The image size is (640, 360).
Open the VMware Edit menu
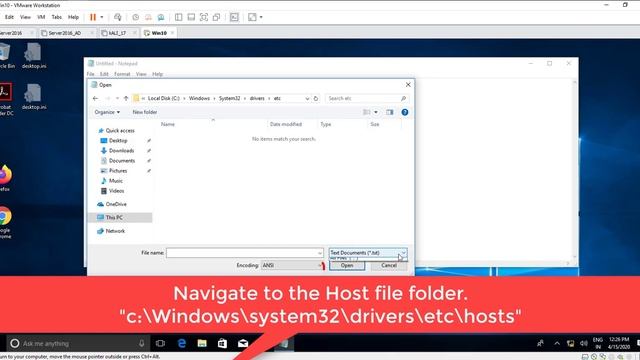point(9,17)
